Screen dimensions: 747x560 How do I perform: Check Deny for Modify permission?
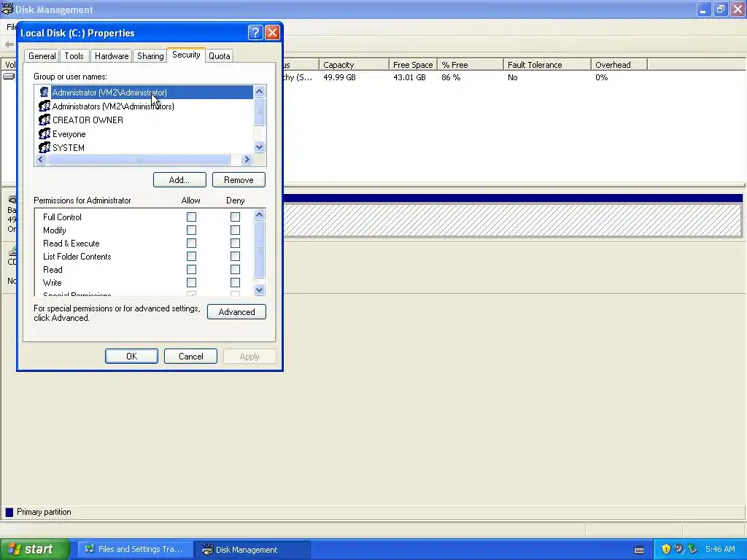tap(235, 230)
